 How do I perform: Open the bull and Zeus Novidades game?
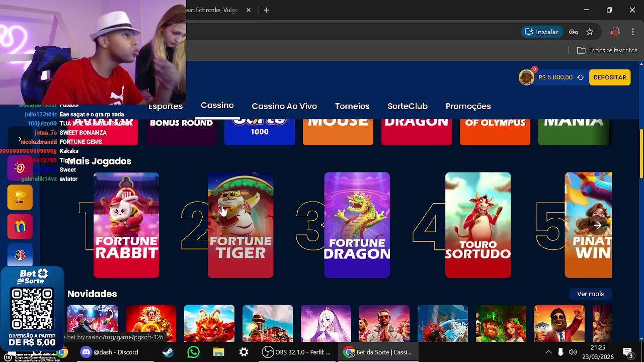pyautogui.click(x=443, y=323)
